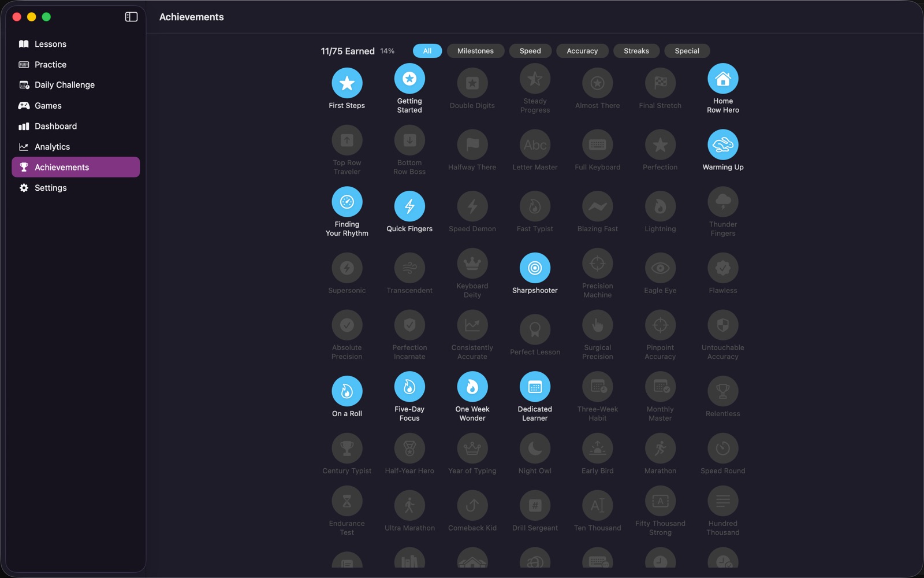The width and height of the screenshot is (924, 578).
Task: Open Settings in the sidebar
Action: (76, 188)
